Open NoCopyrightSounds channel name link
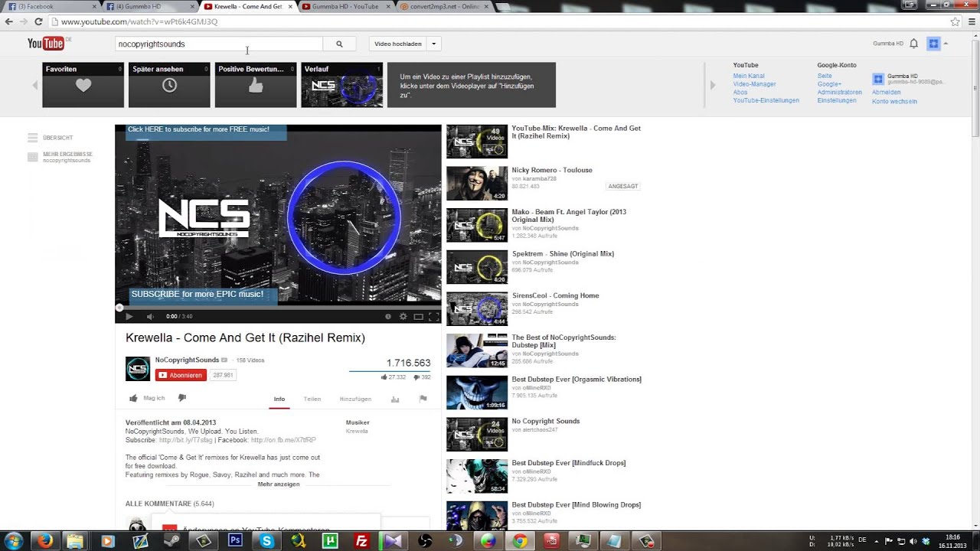The image size is (980, 551). tap(187, 360)
